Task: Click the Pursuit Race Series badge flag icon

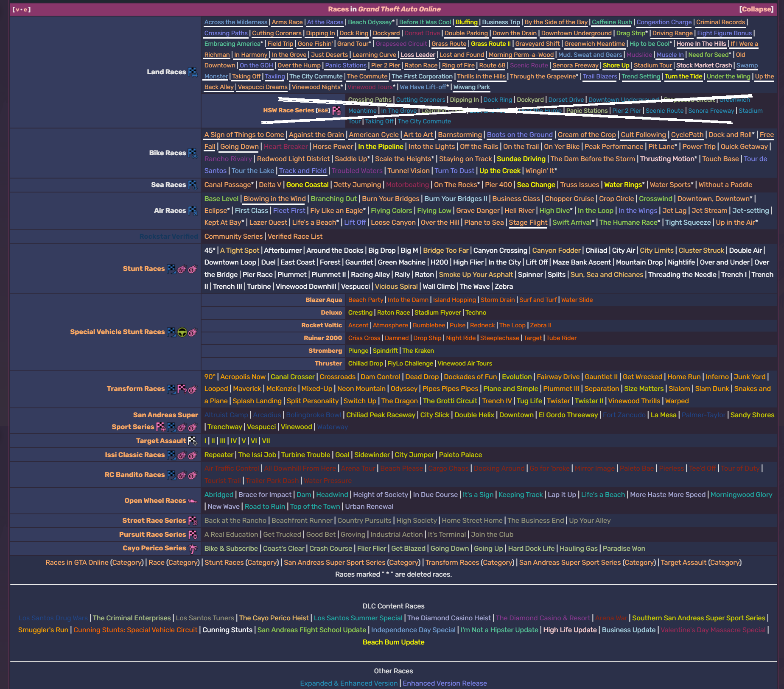Action: 193,535
